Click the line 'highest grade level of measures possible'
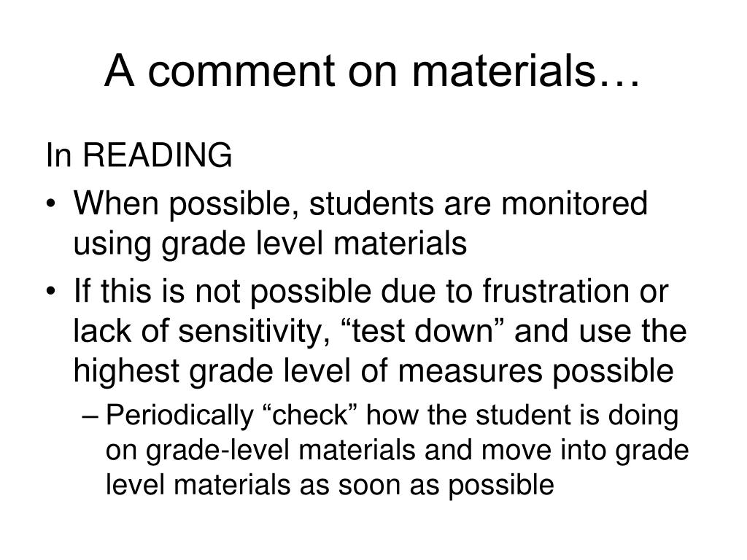 (x=373, y=371)
